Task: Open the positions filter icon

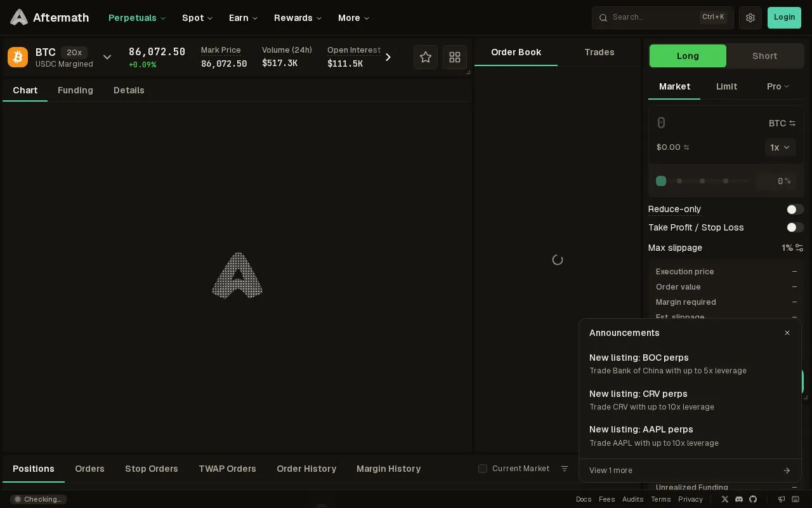Action: tap(565, 469)
